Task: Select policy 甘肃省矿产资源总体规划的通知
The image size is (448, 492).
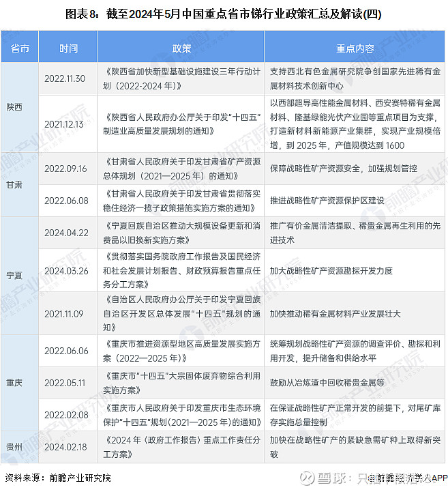Action: point(182,169)
